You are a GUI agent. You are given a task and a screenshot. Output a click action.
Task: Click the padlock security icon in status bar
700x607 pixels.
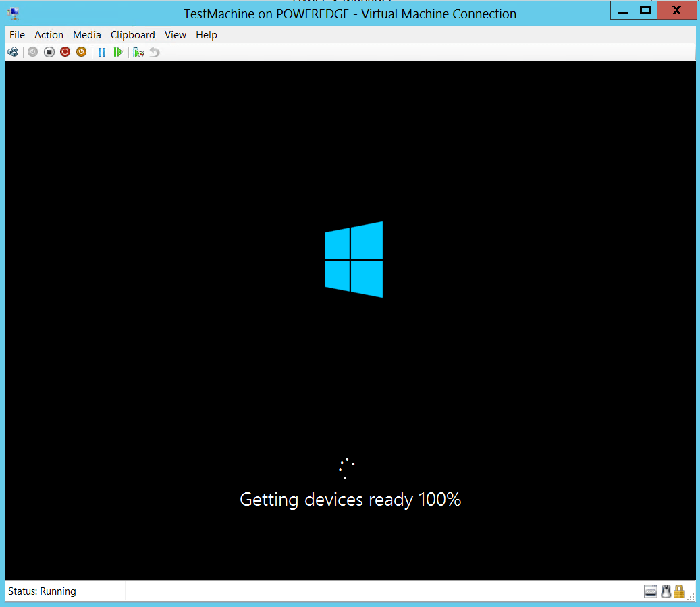pyautogui.click(x=680, y=591)
